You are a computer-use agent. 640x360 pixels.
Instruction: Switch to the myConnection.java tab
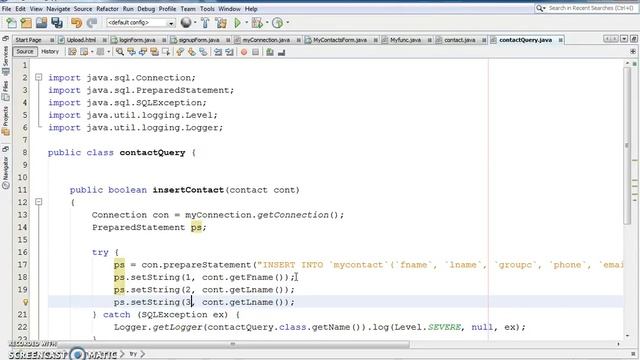click(x=266, y=40)
